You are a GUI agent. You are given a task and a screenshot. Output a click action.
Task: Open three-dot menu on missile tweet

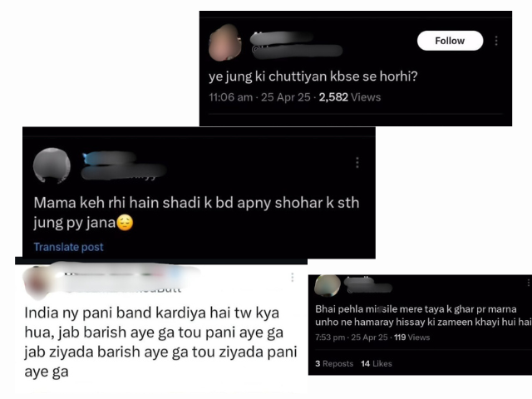point(529,283)
